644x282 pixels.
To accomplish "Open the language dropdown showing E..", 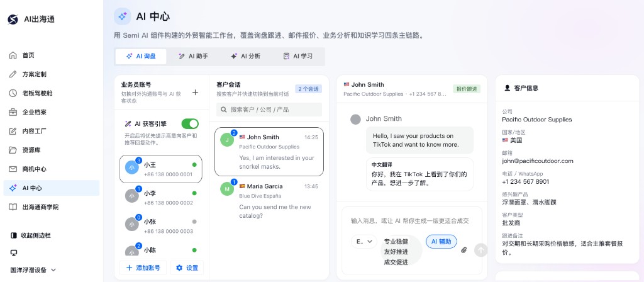I will [x=364, y=242].
